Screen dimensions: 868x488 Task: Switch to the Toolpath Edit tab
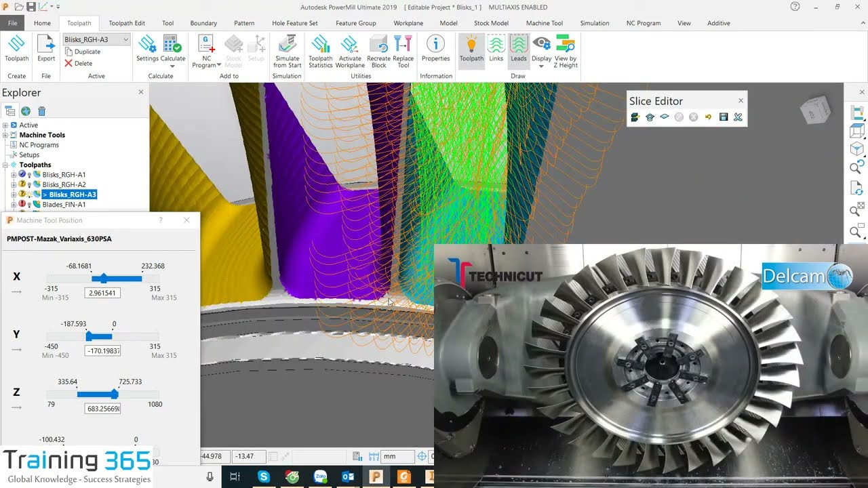[127, 23]
